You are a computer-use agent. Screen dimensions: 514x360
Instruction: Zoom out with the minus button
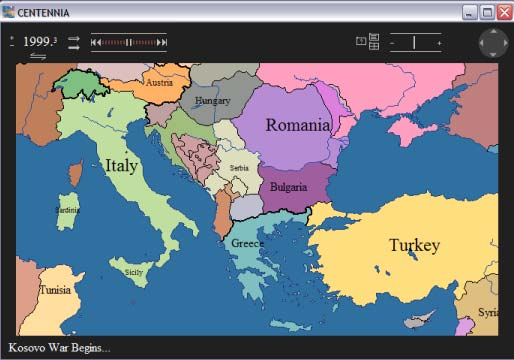click(392, 43)
